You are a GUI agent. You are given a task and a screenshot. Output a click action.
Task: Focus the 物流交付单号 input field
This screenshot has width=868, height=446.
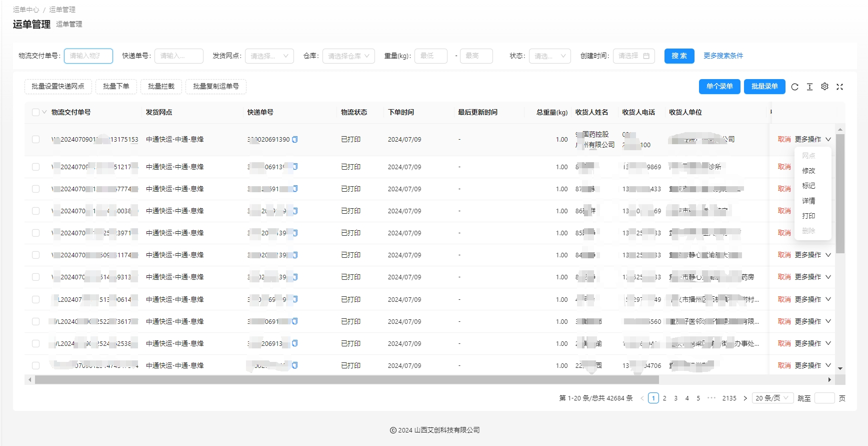tap(88, 56)
